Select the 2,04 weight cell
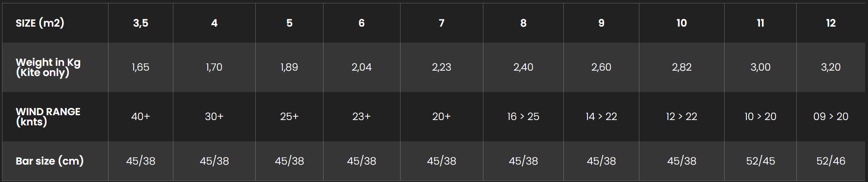Screen dimensions: 868x182 tap(361, 67)
